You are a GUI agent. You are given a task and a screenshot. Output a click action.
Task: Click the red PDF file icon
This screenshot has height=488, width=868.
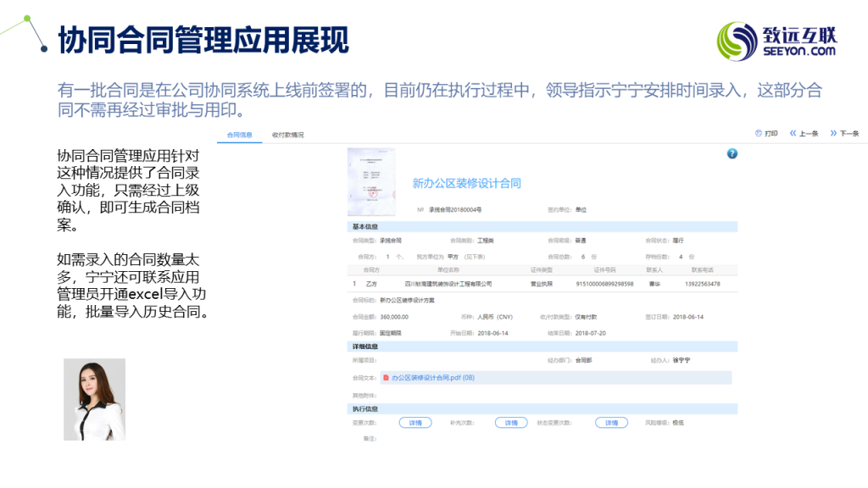(386, 377)
